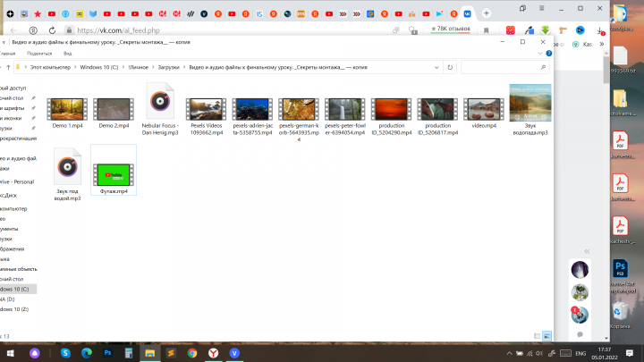Screen dimensions: 644x362
Task: Open the Главная ribbon tab in Explorer
Action: click(7, 54)
